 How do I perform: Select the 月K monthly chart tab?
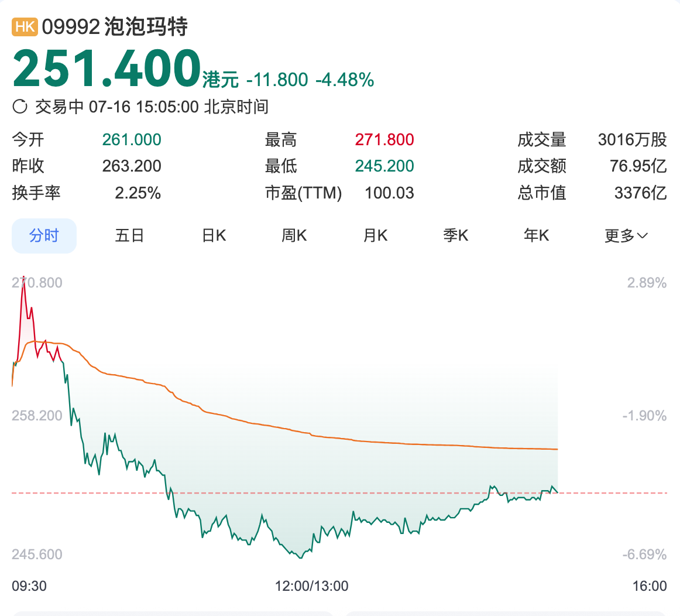[x=375, y=235]
